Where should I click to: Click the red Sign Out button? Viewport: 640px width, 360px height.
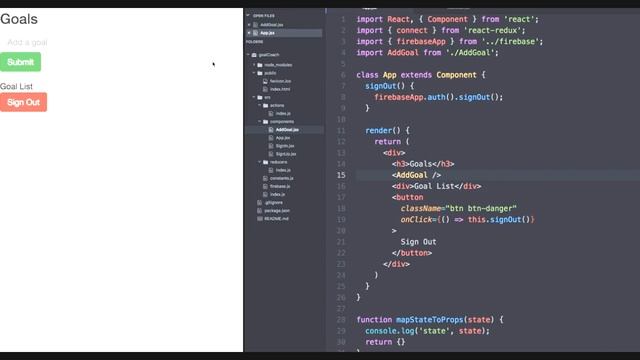coord(23,102)
